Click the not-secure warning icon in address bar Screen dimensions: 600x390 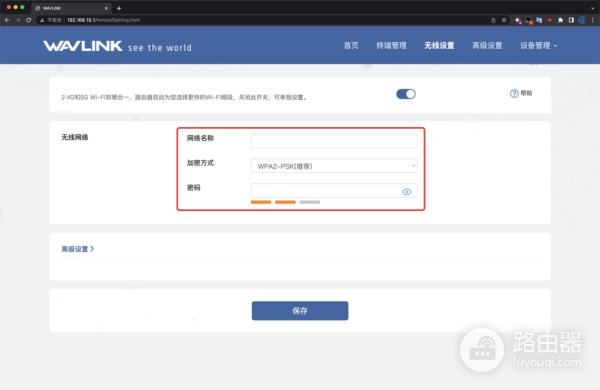(x=42, y=20)
